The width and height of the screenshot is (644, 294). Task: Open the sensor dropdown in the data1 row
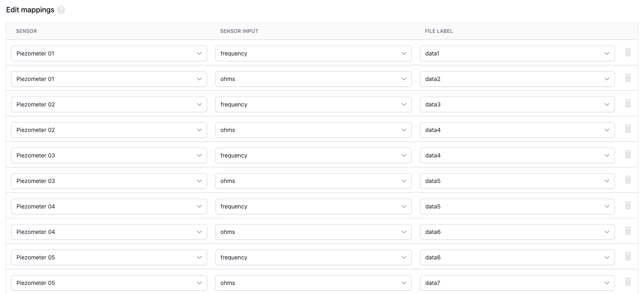109,53
